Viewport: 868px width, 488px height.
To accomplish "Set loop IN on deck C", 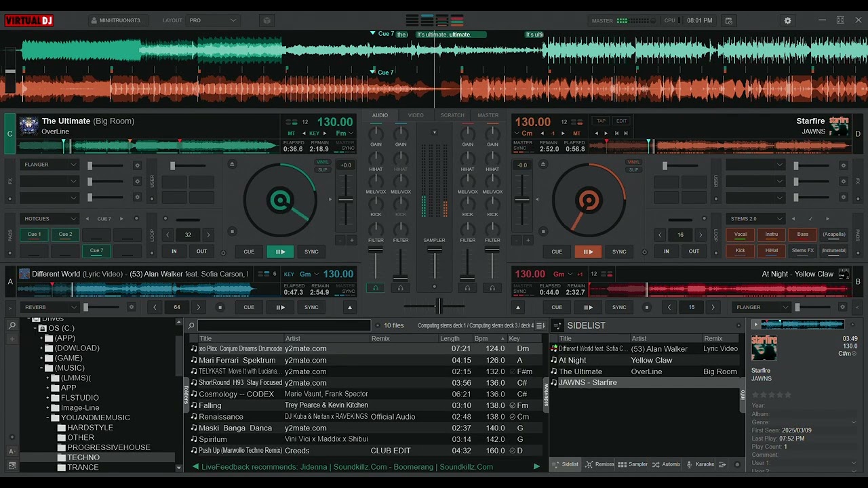I will click(174, 251).
